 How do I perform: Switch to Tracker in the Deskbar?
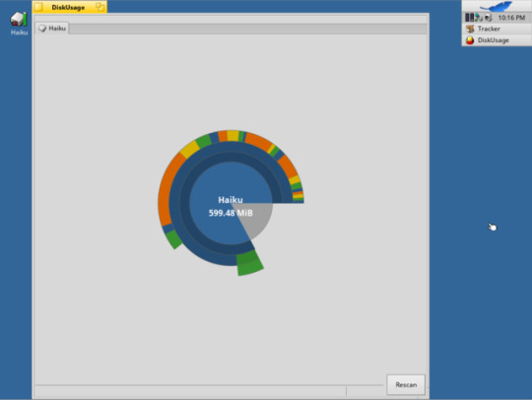pyautogui.click(x=497, y=29)
